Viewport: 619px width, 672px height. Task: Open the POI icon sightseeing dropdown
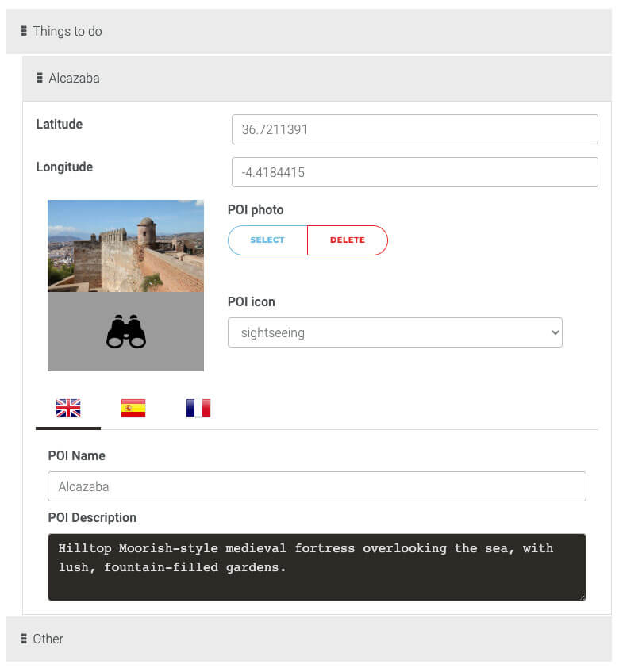(394, 332)
